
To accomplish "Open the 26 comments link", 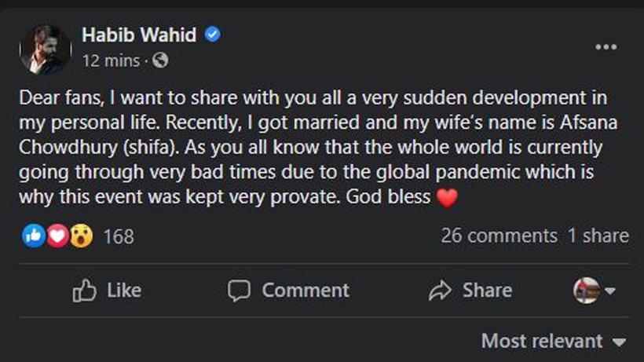I will pyautogui.click(x=499, y=236).
